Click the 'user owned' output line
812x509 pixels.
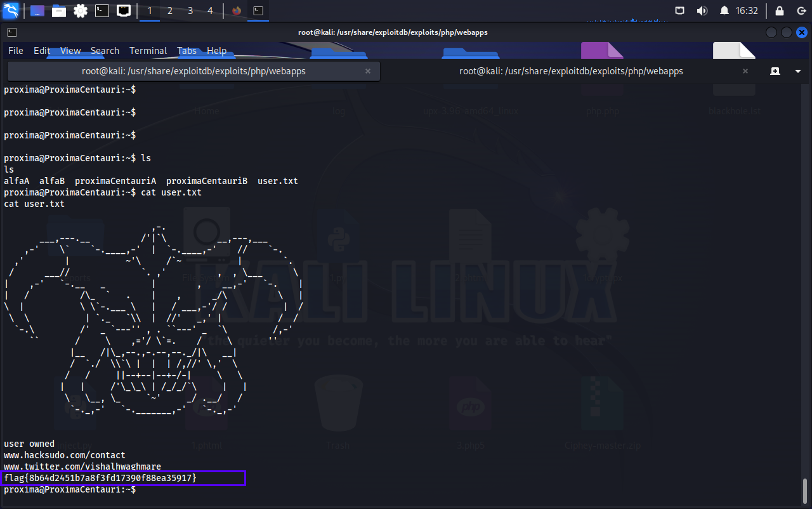(29, 444)
